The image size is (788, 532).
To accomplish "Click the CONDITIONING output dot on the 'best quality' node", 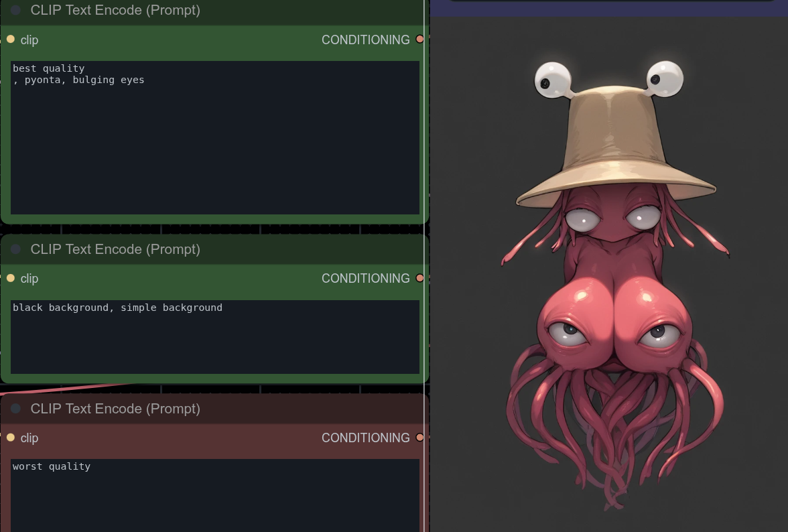I will (x=419, y=39).
